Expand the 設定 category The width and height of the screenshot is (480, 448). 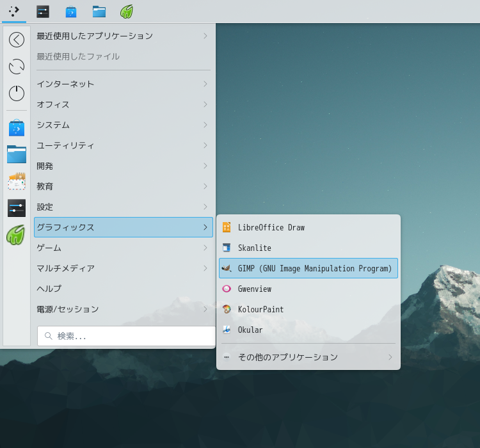click(124, 207)
